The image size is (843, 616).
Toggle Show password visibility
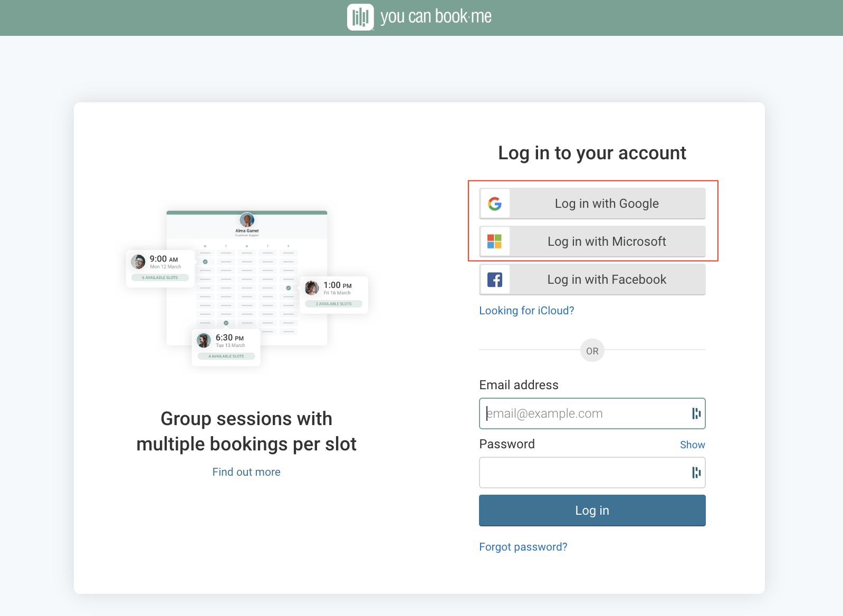coord(692,445)
